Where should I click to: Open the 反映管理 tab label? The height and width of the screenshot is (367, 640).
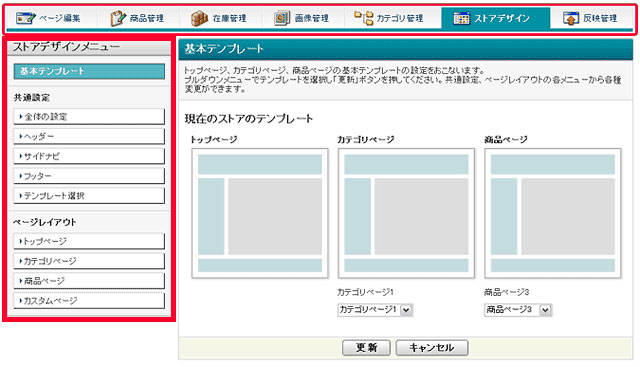tap(600, 18)
